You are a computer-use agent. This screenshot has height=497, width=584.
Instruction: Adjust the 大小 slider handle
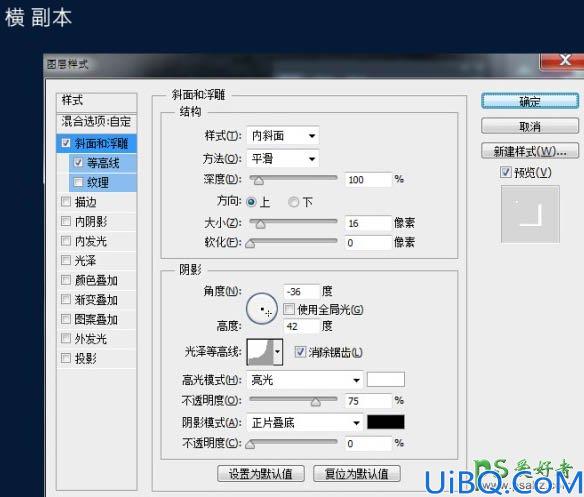coord(260,224)
